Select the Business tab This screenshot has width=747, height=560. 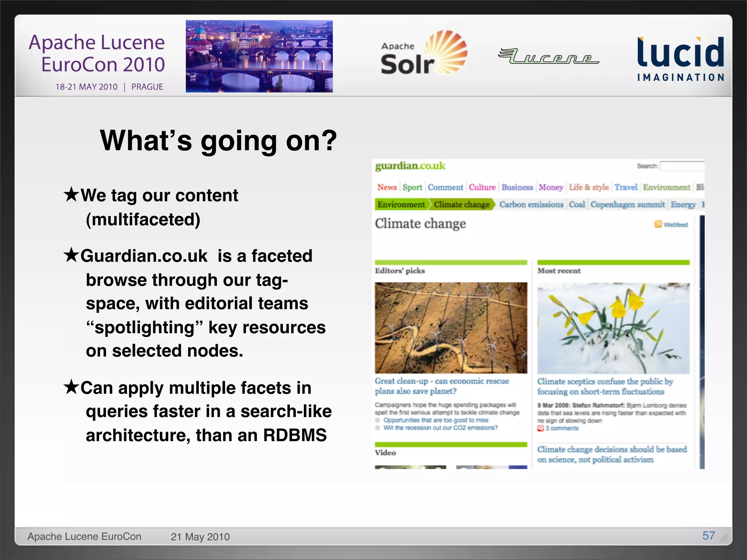(517, 187)
